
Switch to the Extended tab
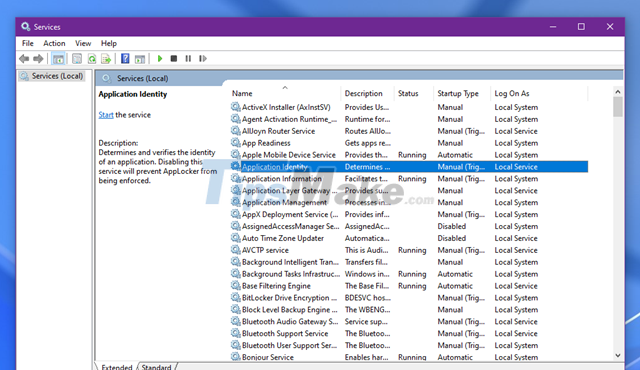[x=117, y=367]
